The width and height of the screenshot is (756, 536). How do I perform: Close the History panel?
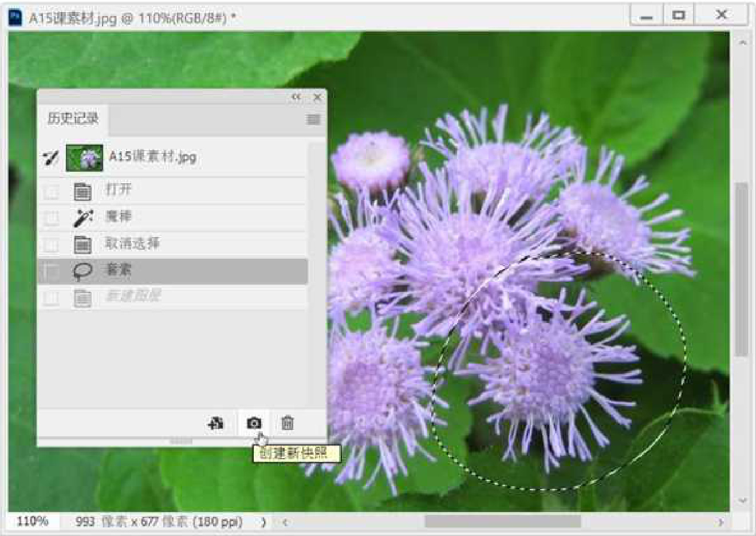tap(317, 97)
